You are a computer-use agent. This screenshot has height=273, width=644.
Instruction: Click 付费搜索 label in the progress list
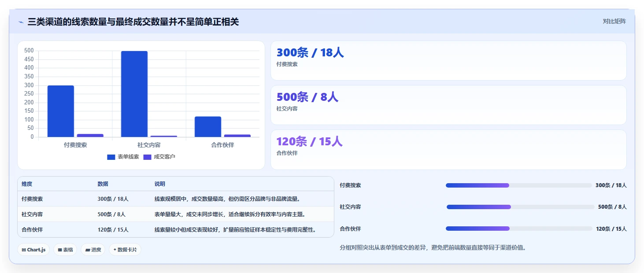tap(350, 185)
